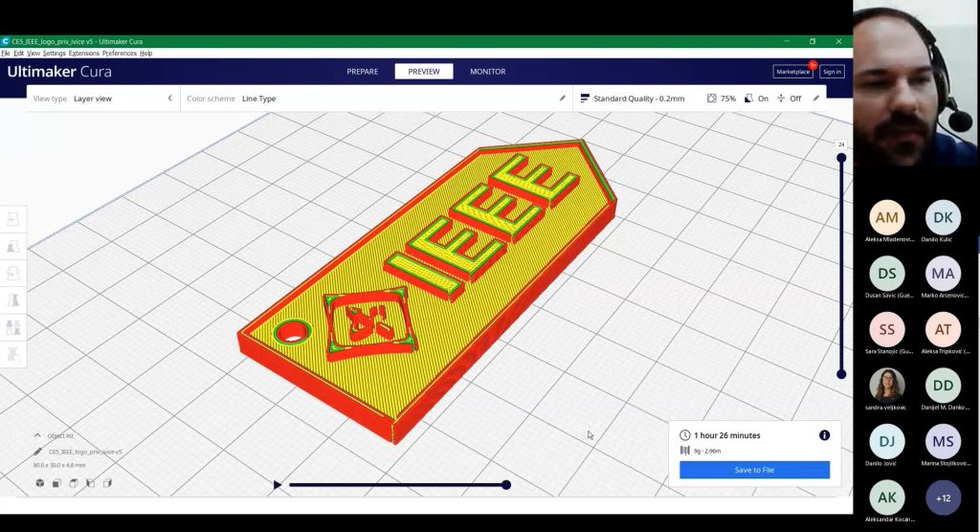The height and width of the screenshot is (532, 980).
Task: Select the Scale tool in left toolbar
Action: 13,247
